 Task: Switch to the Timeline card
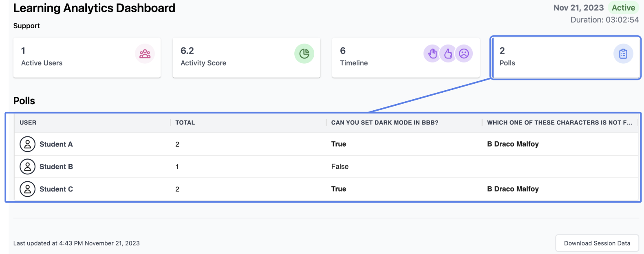(x=406, y=58)
